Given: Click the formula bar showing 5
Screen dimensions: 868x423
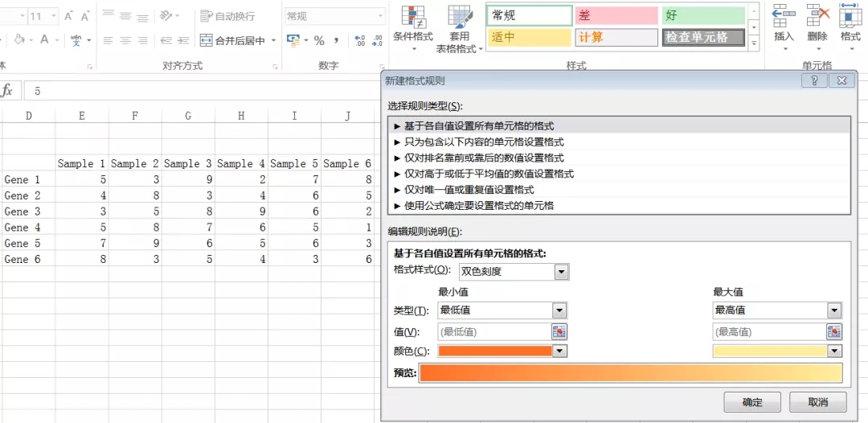Looking at the screenshot, I should (x=202, y=91).
